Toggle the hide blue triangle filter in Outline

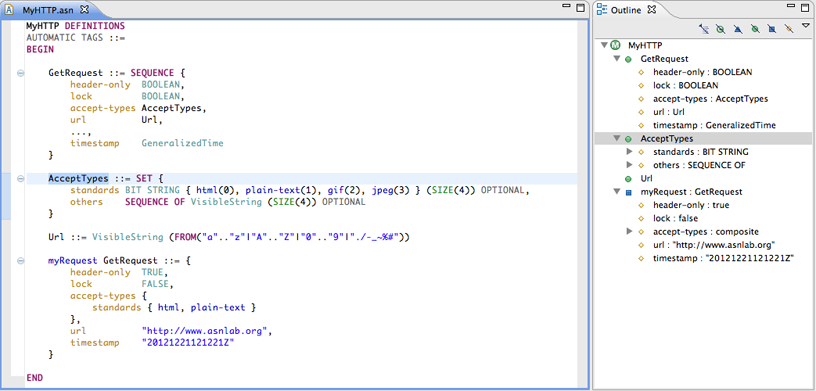[x=737, y=30]
